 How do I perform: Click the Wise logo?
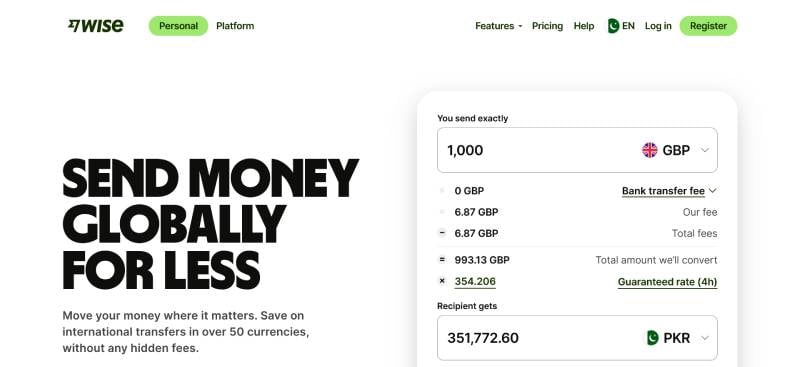tap(95, 26)
